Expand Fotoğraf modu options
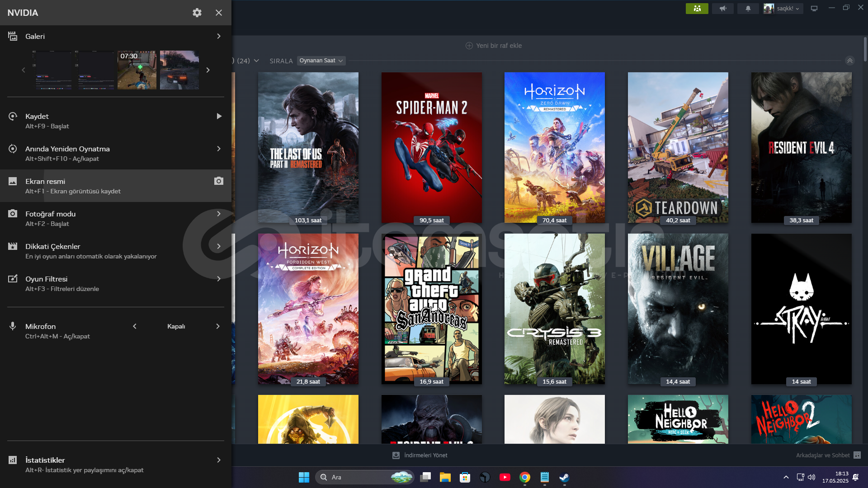Image resolution: width=868 pixels, height=488 pixels. (219, 214)
